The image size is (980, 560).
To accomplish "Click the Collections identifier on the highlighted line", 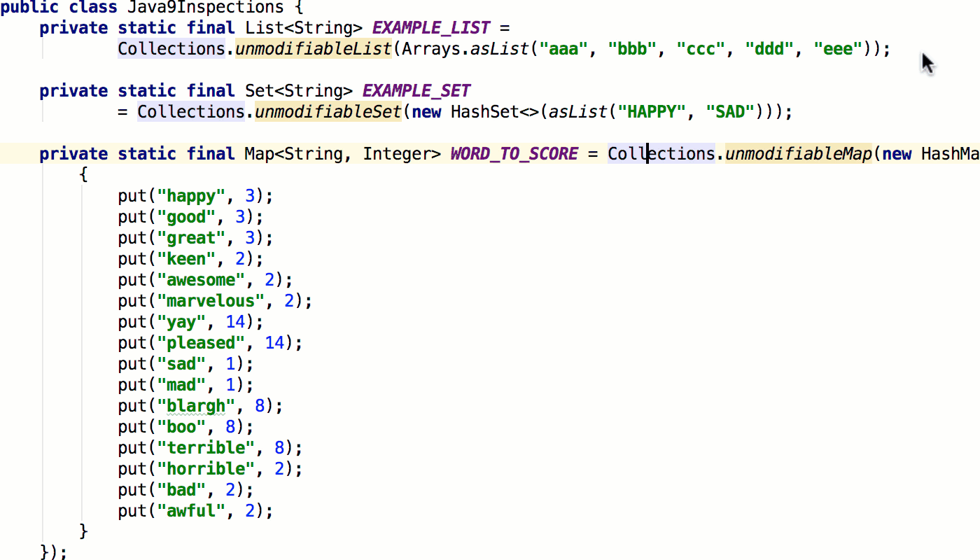I will [660, 153].
